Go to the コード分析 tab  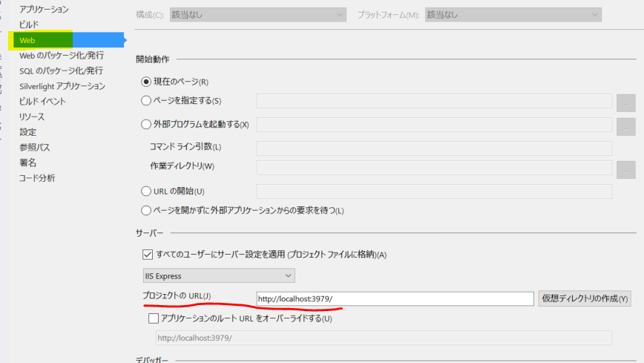point(37,178)
